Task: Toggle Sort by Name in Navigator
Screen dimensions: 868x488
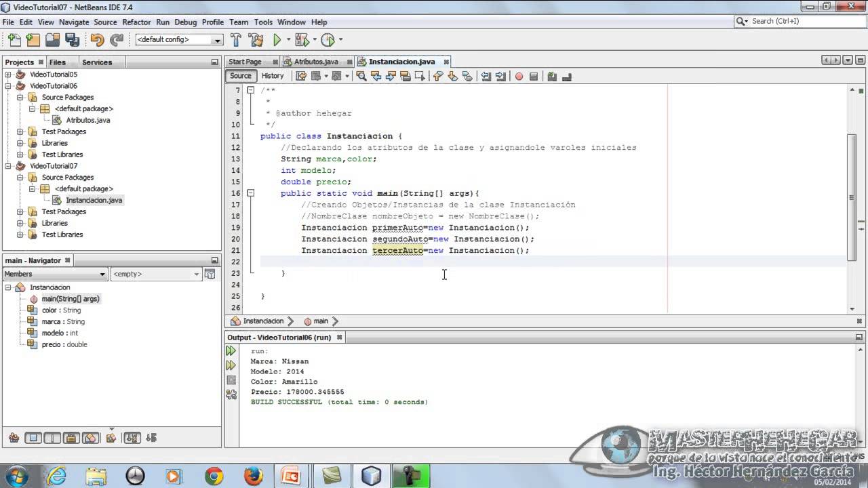Action: click(x=132, y=438)
